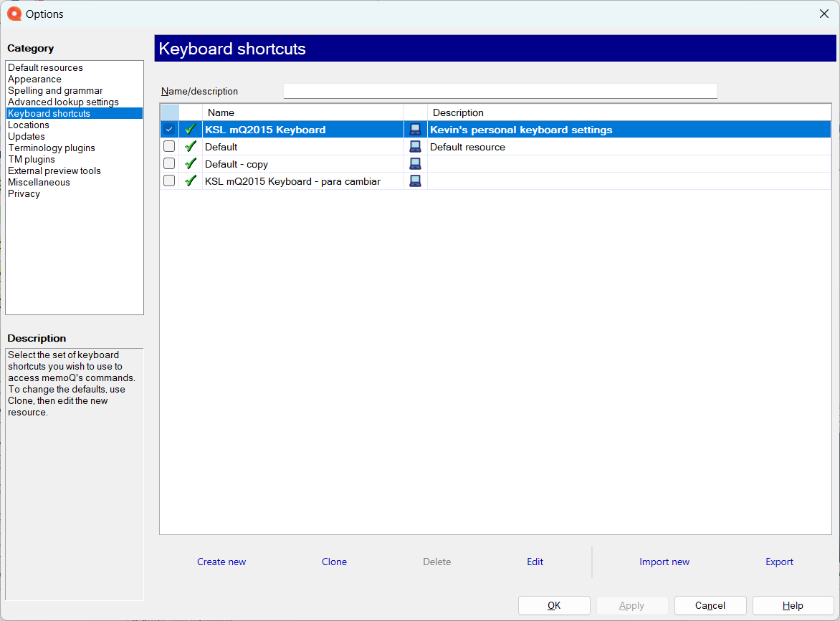This screenshot has width=840, height=621.
Task: Click computer icon next to Default resource
Action: coord(415,146)
